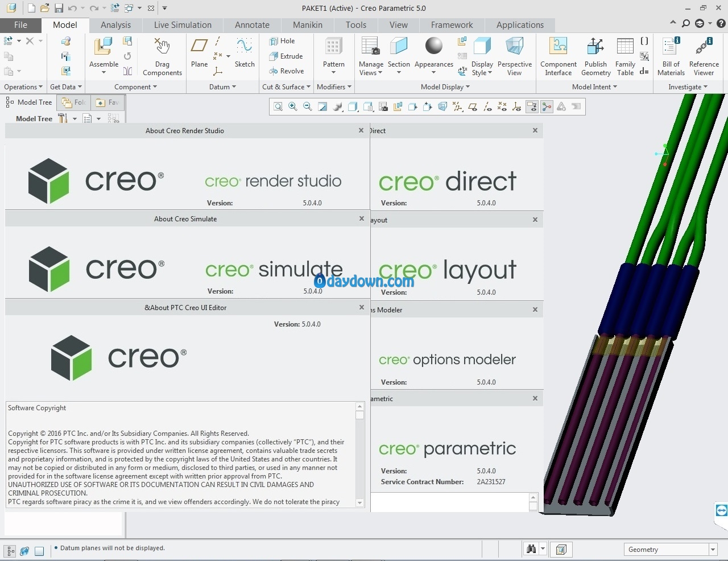The image size is (728, 561).
Task: Toggle axis display in graphics toolbar
Action: [x=487, y=106]
